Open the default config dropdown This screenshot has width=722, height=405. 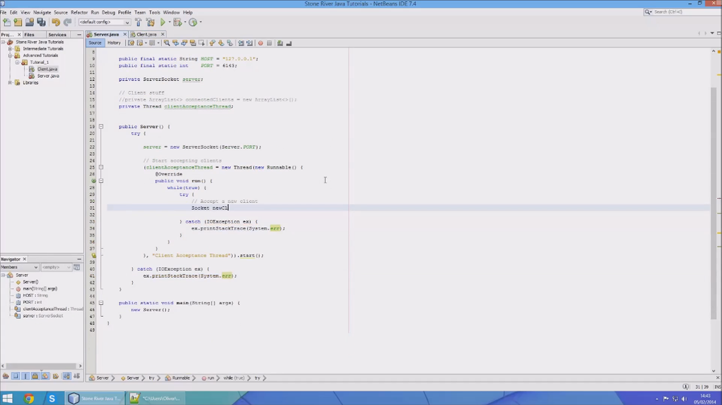click(103, 22)
